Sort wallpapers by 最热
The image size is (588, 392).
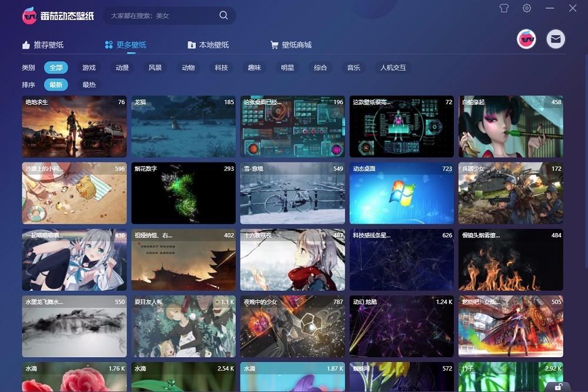point(89,85)
